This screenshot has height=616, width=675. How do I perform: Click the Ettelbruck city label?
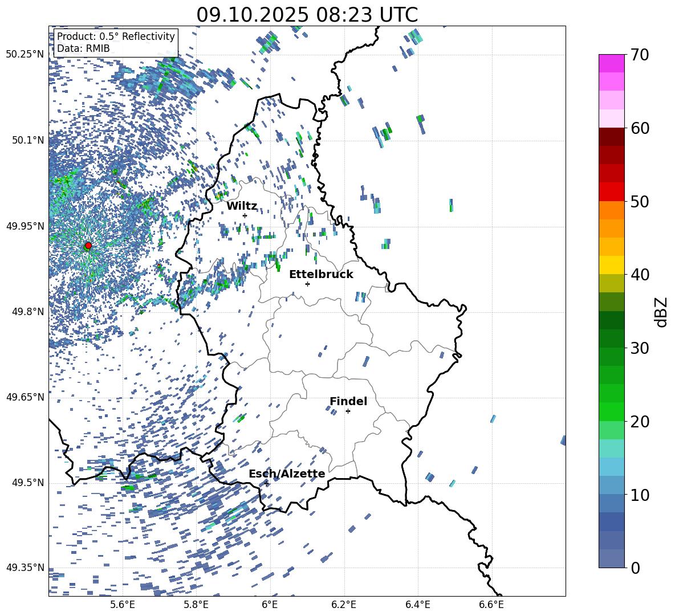click(x=321, y=275)
